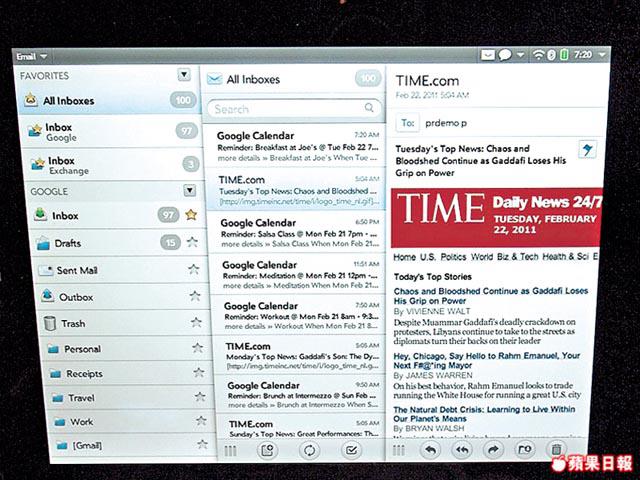Flag the open message
Viewport: 640px width, 480px height.
tap(587, 149)
